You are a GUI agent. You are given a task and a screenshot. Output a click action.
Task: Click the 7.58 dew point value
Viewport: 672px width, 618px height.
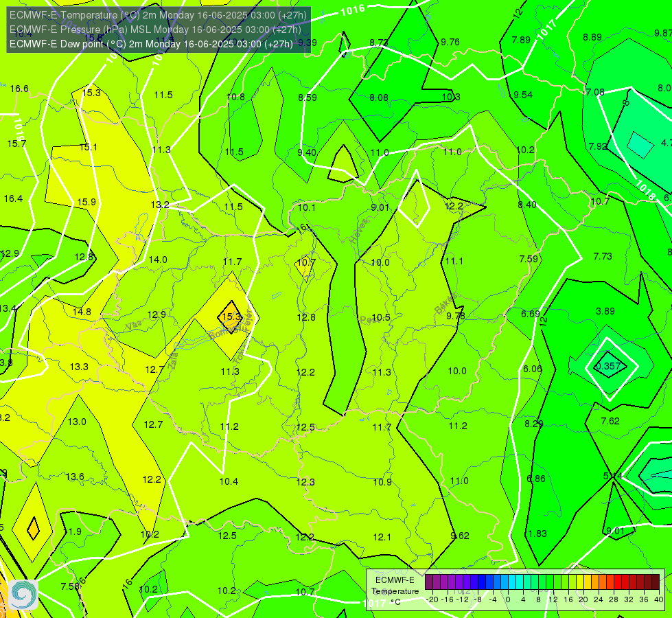[x=70, y=586]
